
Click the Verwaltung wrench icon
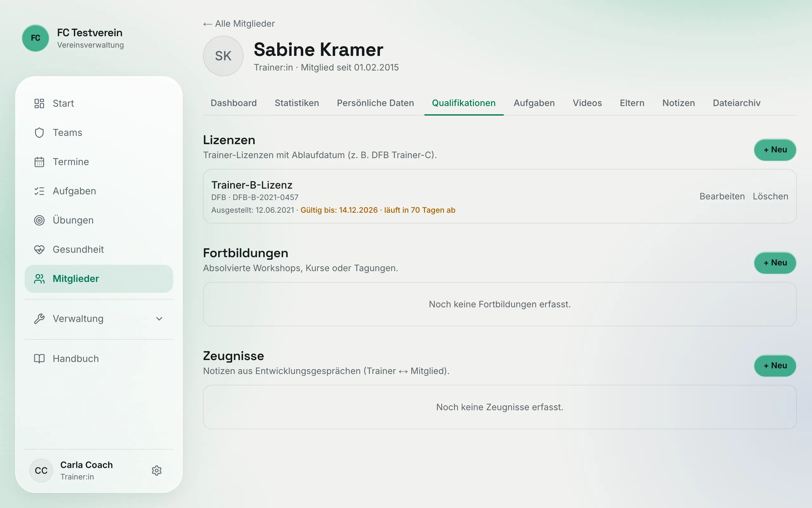[39, 319]
